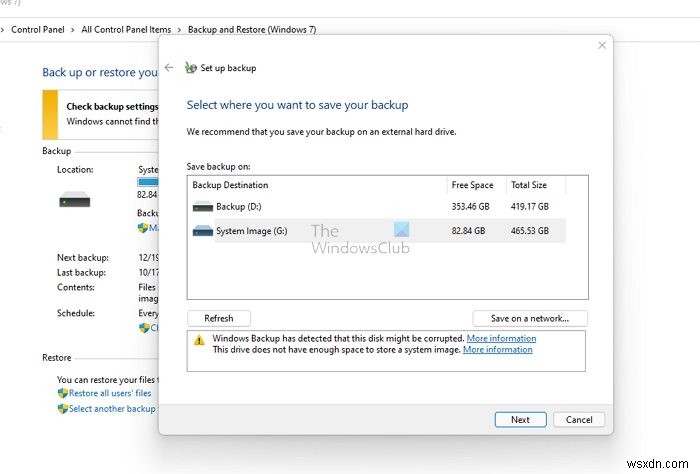Click the drive icon under Location in background window

75,200
